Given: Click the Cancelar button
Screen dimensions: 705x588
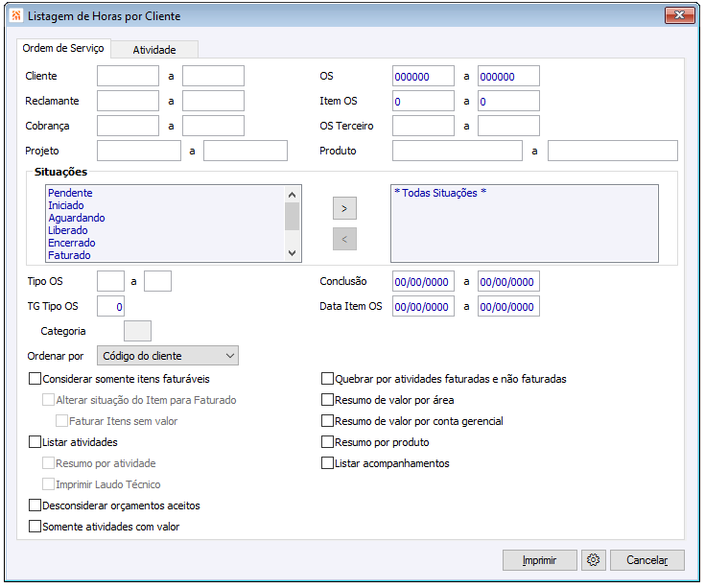Looking at the screenshot, I should (x=647, y=559).
